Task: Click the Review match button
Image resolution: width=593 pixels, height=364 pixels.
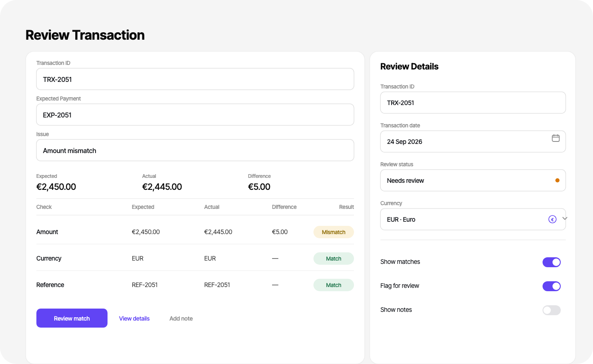Action: click(x=72, y=318)
